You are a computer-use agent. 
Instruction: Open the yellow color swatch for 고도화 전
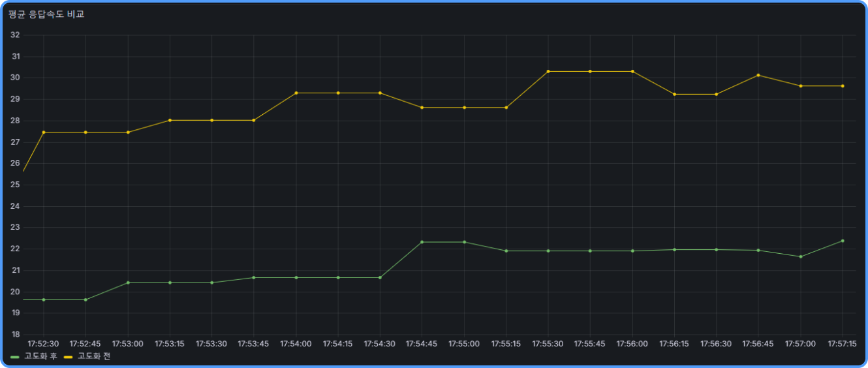(x=69, y=357)
